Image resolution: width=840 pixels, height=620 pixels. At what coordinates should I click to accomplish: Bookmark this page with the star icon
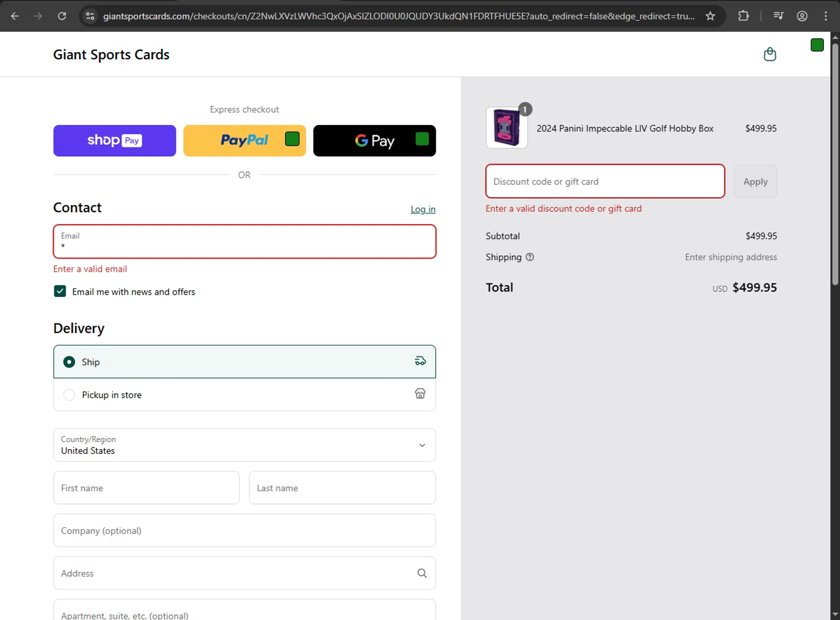[710, 16]
